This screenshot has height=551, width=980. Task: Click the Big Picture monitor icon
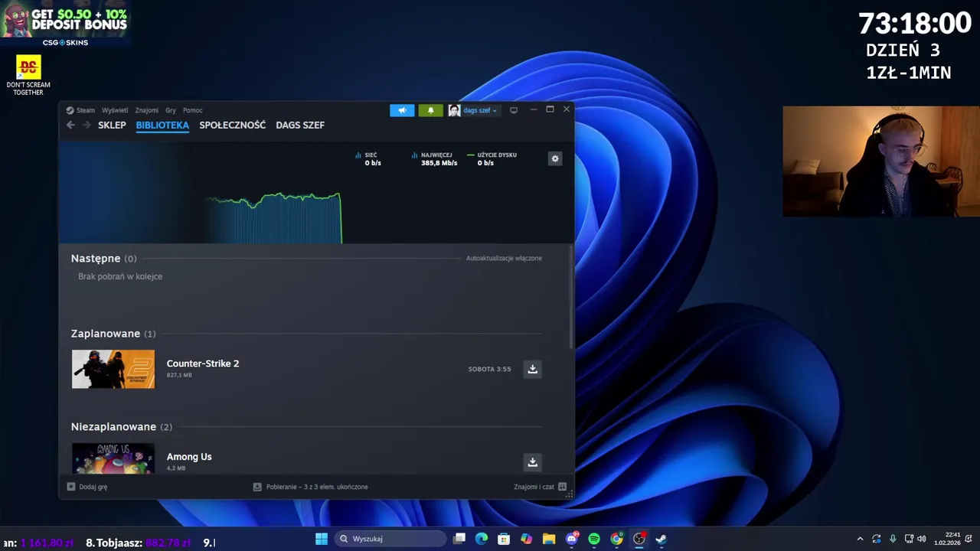point(514,110)
